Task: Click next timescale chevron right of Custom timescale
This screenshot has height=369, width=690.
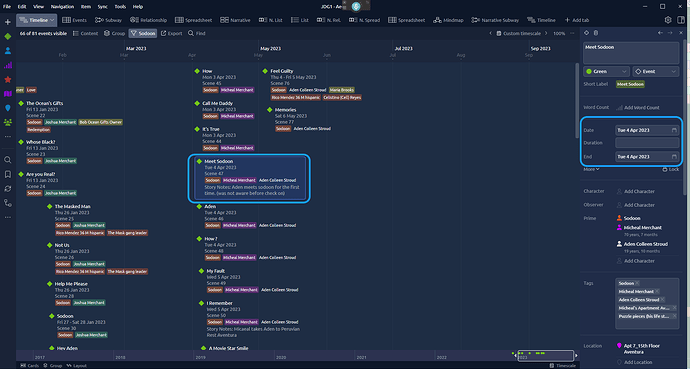Action: [x=546, y=33]
